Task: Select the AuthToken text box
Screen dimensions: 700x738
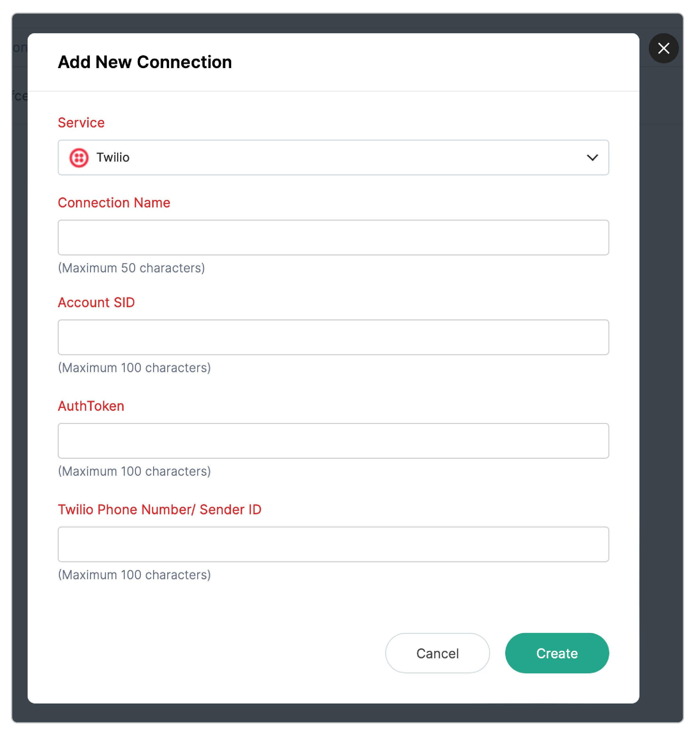Action: click(333, 441)
